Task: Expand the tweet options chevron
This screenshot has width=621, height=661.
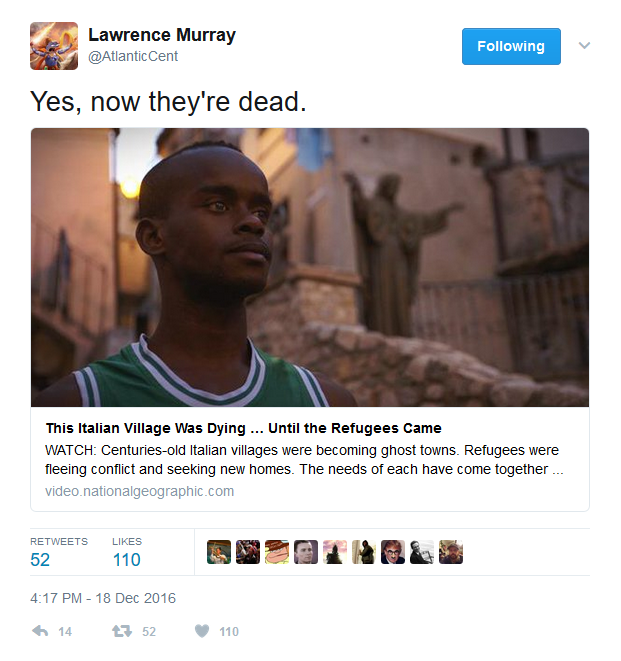Action: coord(584,45)
